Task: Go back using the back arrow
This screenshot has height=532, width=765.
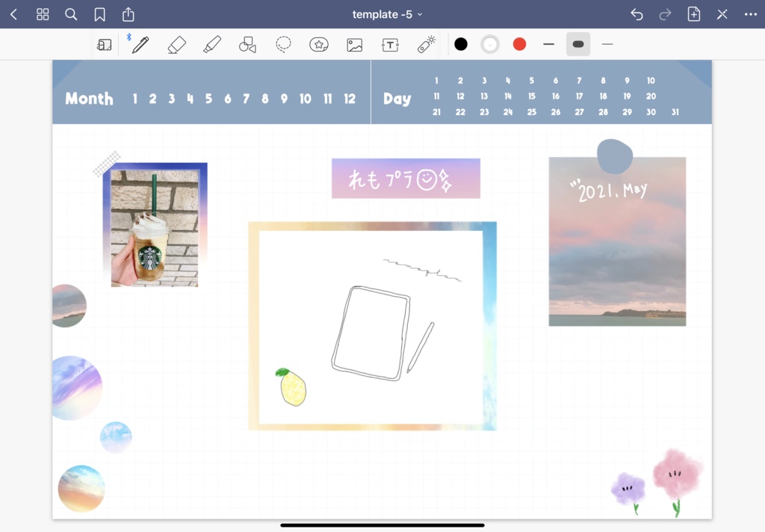Action: pos(14,15)
